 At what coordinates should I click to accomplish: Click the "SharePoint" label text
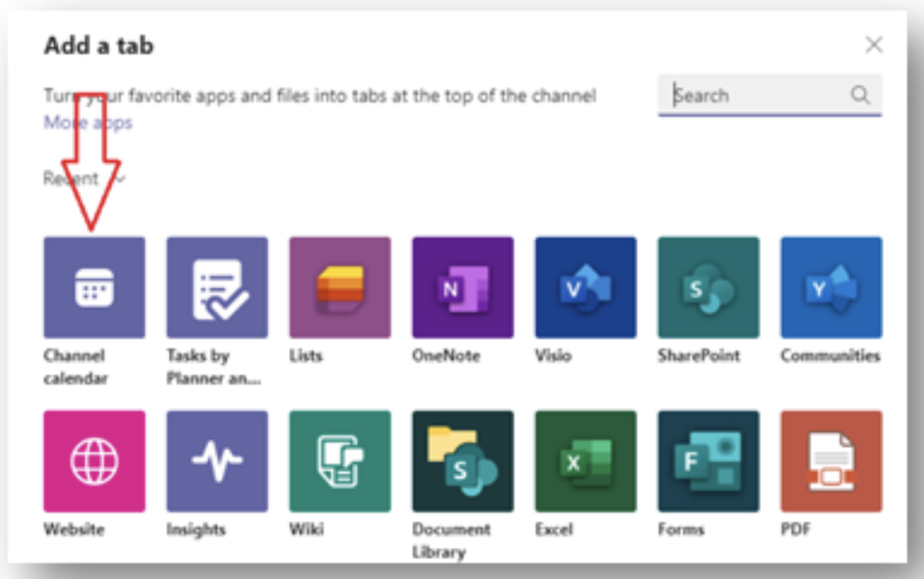[x=699, y=355]
